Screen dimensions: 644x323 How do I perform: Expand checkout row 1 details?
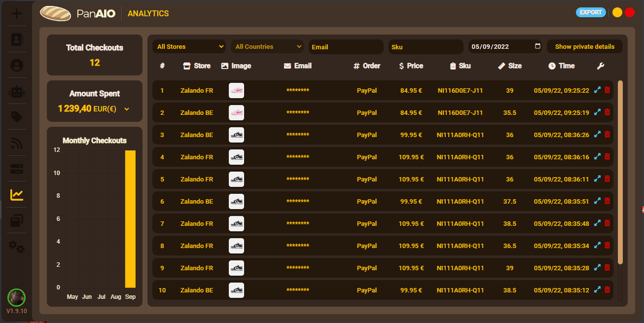tap(597, 91)
